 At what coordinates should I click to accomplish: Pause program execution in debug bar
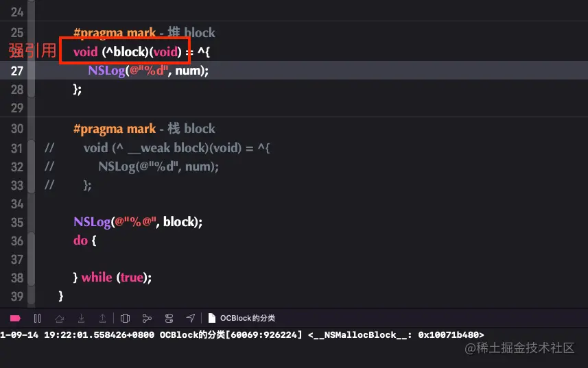pyautogui.click(x=37, y=318)
